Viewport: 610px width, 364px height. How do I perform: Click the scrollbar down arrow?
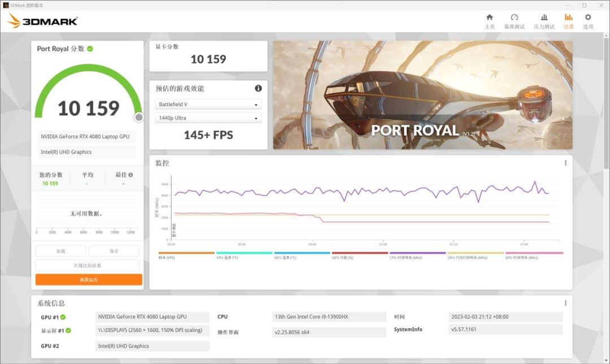click(606, 361)
